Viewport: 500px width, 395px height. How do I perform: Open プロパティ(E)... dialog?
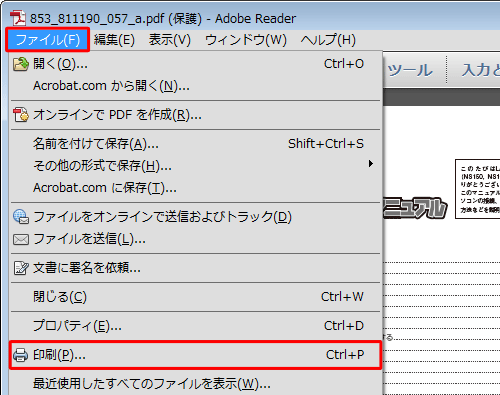tap(195, 326)
